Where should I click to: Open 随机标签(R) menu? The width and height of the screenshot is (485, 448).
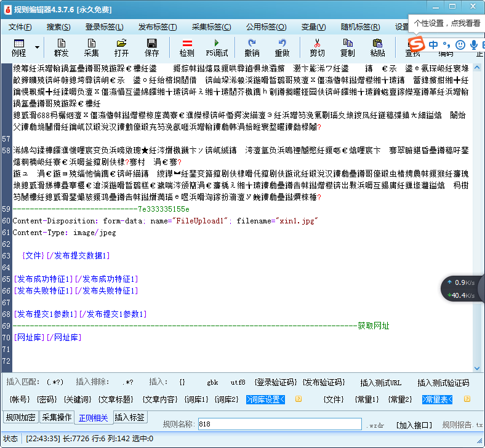360,27
